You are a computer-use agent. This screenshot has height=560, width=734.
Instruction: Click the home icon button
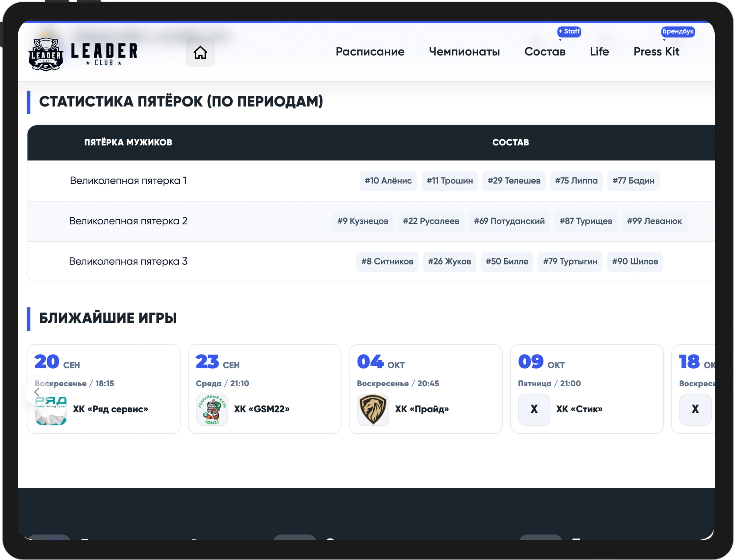[200, 52]
